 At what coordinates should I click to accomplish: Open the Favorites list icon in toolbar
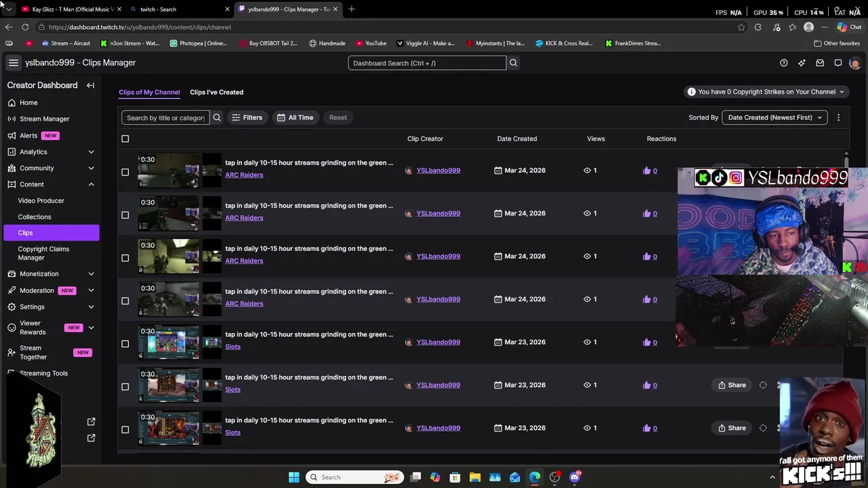point(792,27)
